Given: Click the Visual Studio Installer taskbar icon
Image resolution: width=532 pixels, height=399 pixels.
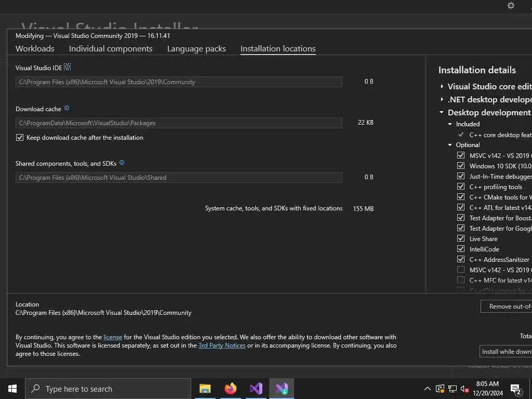Looking at the screenshot, I should pyautogui.click(x=282, y=389).
